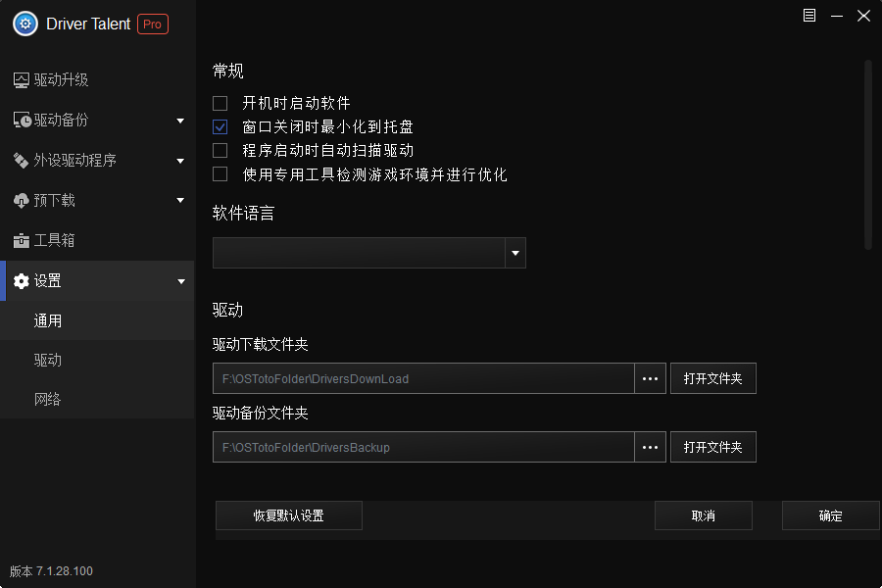Click the 驱动下载文件夹 label
The image size is (882, 588).
click(x=261, y=344)
